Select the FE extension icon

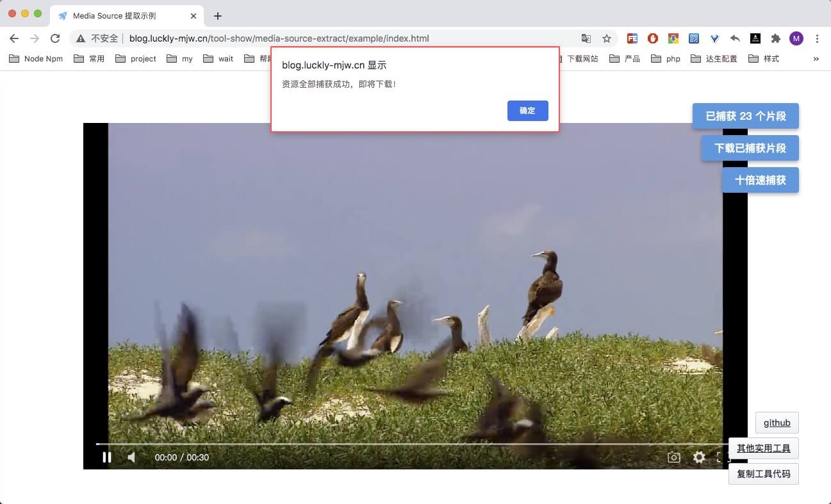point(632,38)
